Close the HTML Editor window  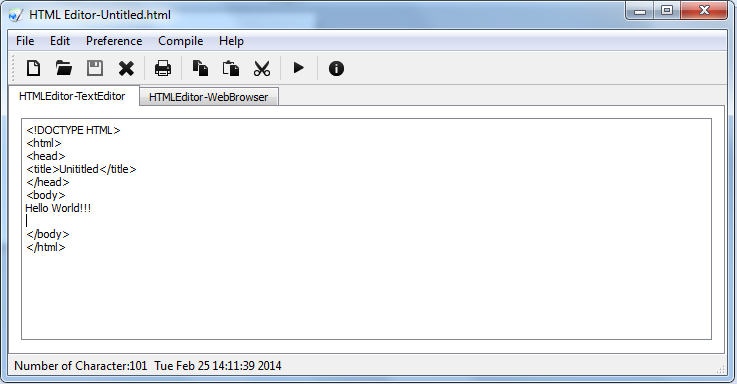point(704,11)
